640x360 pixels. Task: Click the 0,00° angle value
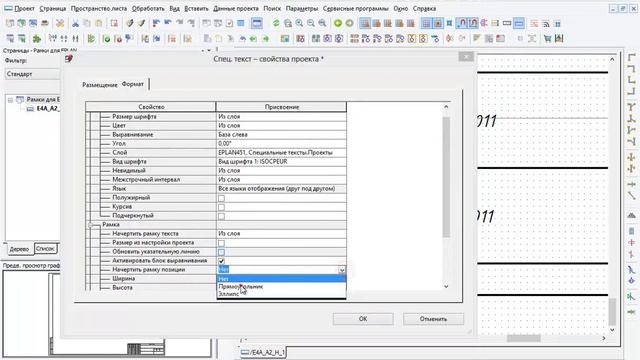pos(281,144)
